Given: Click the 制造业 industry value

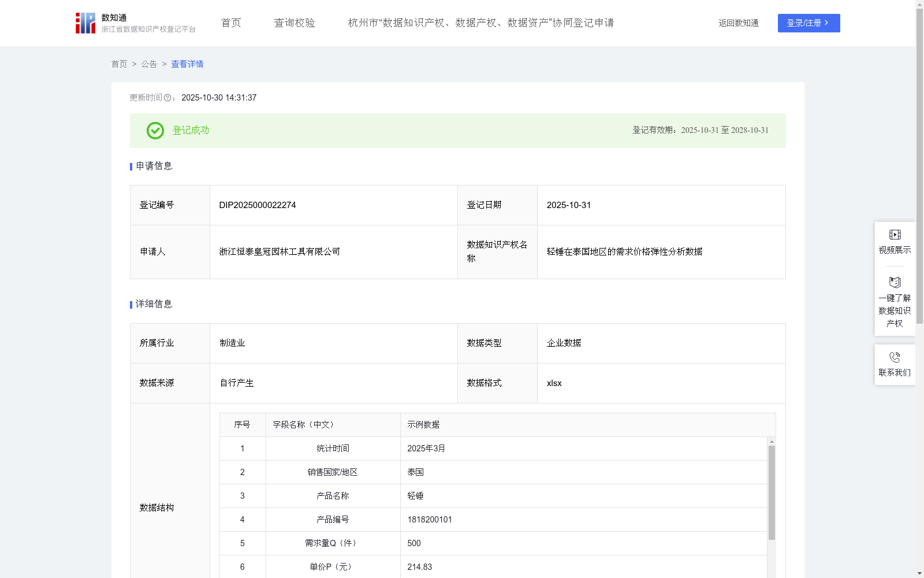Looking at the screenshot, I should (x=232, y=343).
